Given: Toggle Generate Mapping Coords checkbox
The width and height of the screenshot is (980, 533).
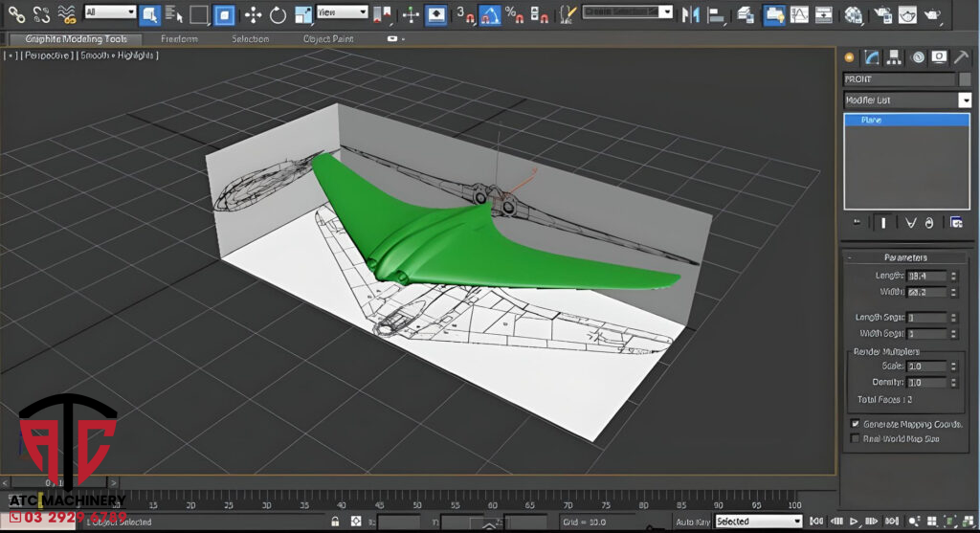Looking at the screenshot, I should [855, 423].
